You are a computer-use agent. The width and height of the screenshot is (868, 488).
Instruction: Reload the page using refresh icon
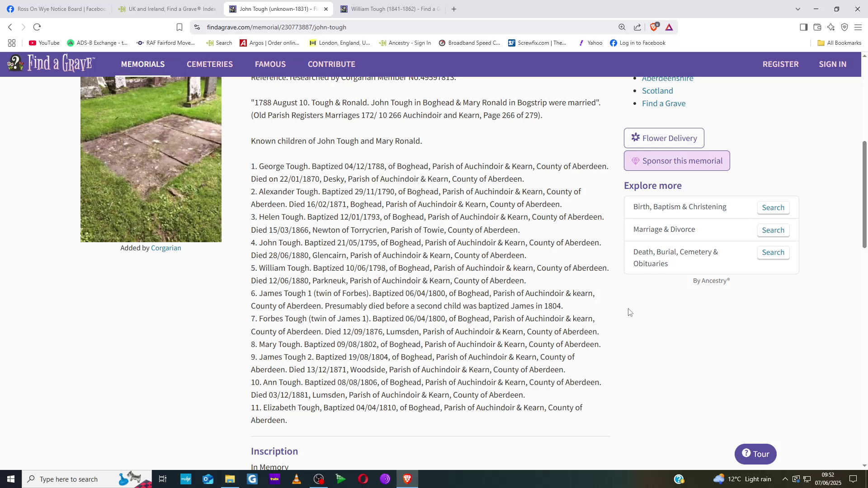coord(37,27)
